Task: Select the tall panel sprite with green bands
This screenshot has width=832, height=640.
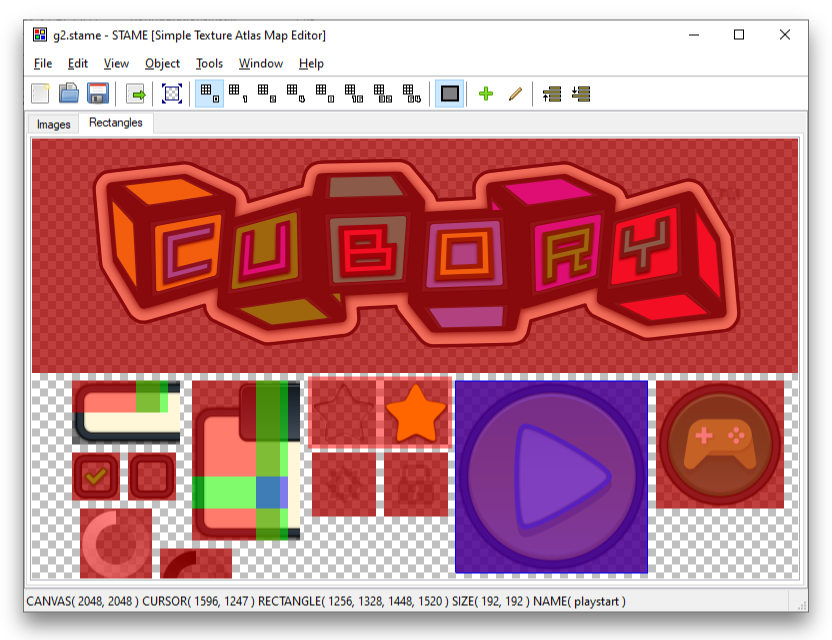Action: pos(246,460)
